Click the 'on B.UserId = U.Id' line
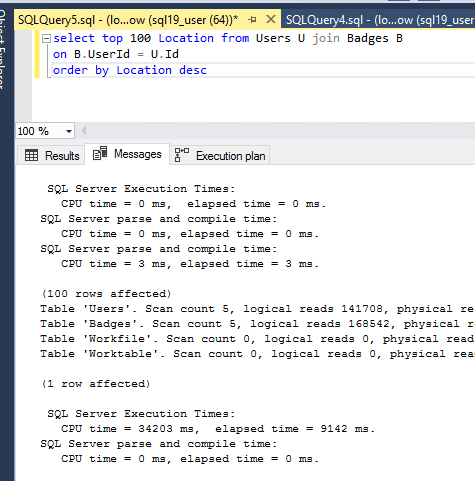The width and height of the screenshot is (475, 481). (x=116, y=54)
